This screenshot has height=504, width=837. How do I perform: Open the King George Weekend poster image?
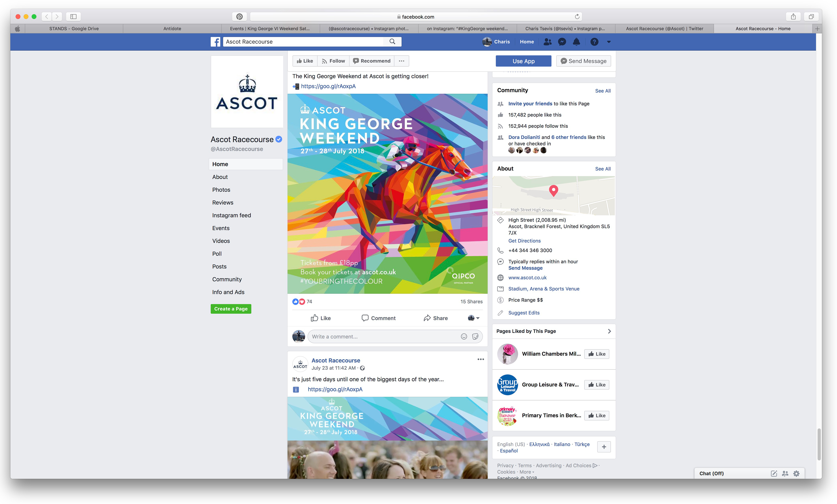(387, 193)
